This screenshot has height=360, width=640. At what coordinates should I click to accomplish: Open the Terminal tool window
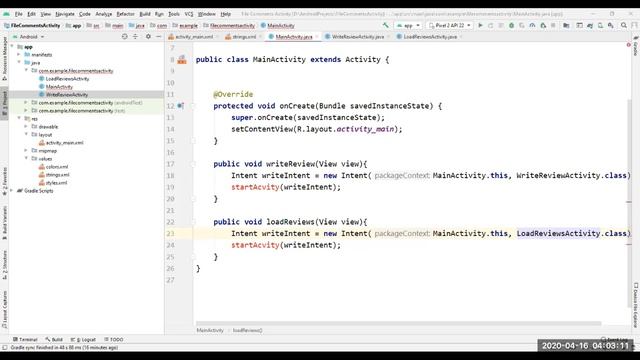(25, 339)
